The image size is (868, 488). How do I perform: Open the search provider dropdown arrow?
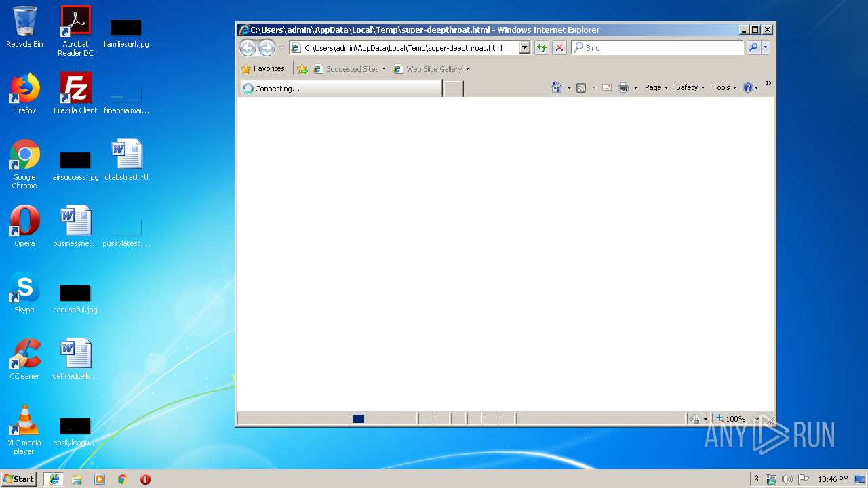pyautogui.click(x=766, y=47)
